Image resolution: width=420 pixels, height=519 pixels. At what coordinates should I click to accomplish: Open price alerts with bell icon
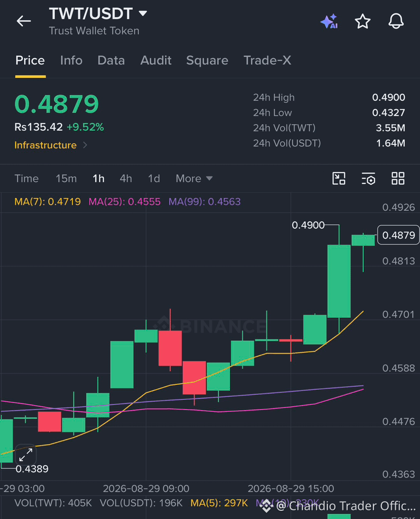click(396, 21)
